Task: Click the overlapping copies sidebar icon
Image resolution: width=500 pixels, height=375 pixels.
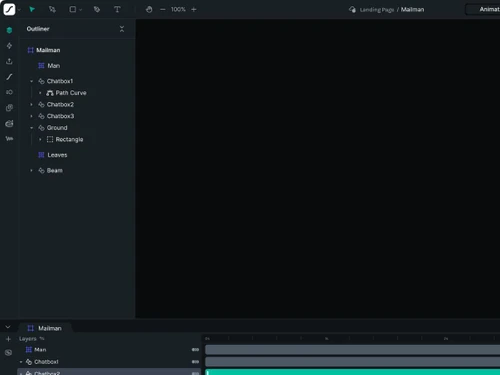Action: [9, 108]
